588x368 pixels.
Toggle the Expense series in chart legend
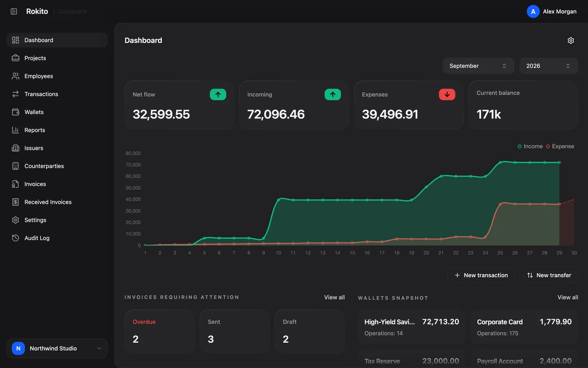point(560,146)
